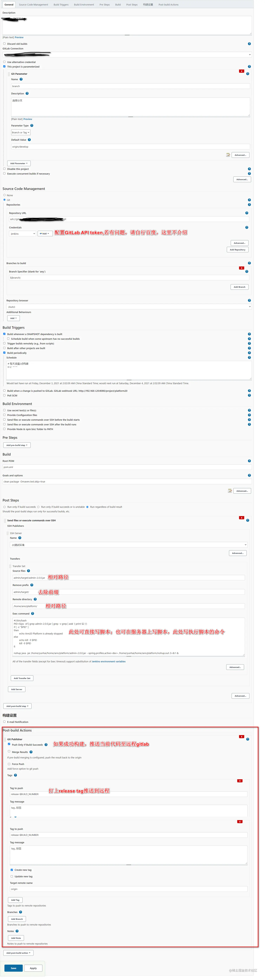The image size is (265, 980).
Task: Expand Add post-build action menu
Action: click(x=19, y=953)
